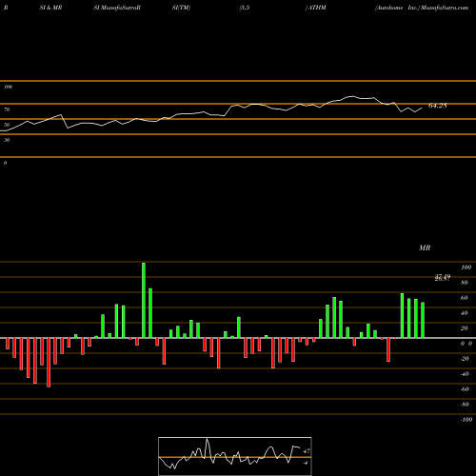This screenshot has height=476, width=476.
Task: Click the '(5,5' parameter text in header
Action: coord(245,8)
